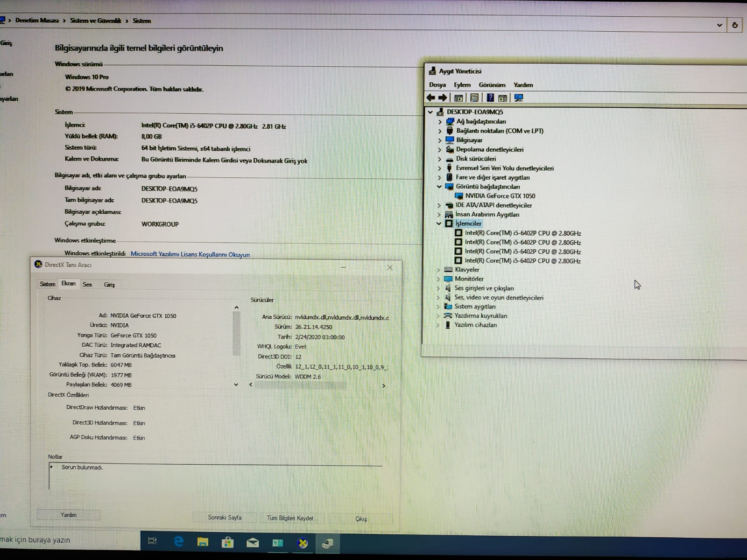This screenshot has height=560, width=747.
Task: Select the Klavyeler keyboard icon
Action: pyautogui.click(x=449, y=270)
